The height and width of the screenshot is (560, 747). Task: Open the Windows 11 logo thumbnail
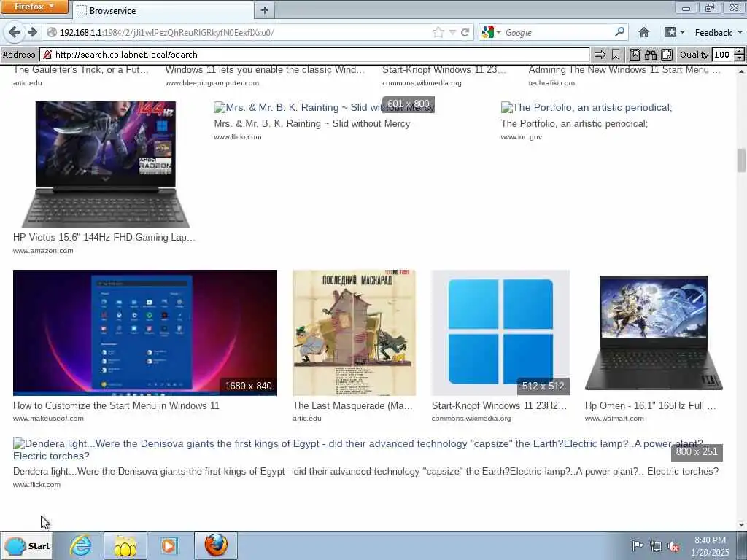coord(500,332)
